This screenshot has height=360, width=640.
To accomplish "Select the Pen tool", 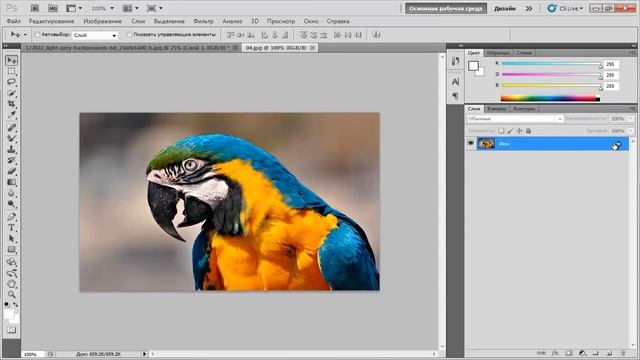I will 11,217.
